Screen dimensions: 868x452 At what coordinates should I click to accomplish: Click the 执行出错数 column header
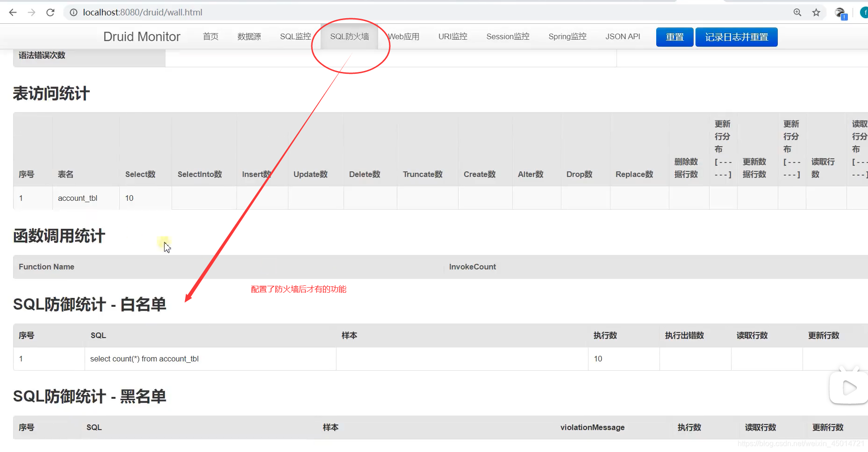(684, 335)
